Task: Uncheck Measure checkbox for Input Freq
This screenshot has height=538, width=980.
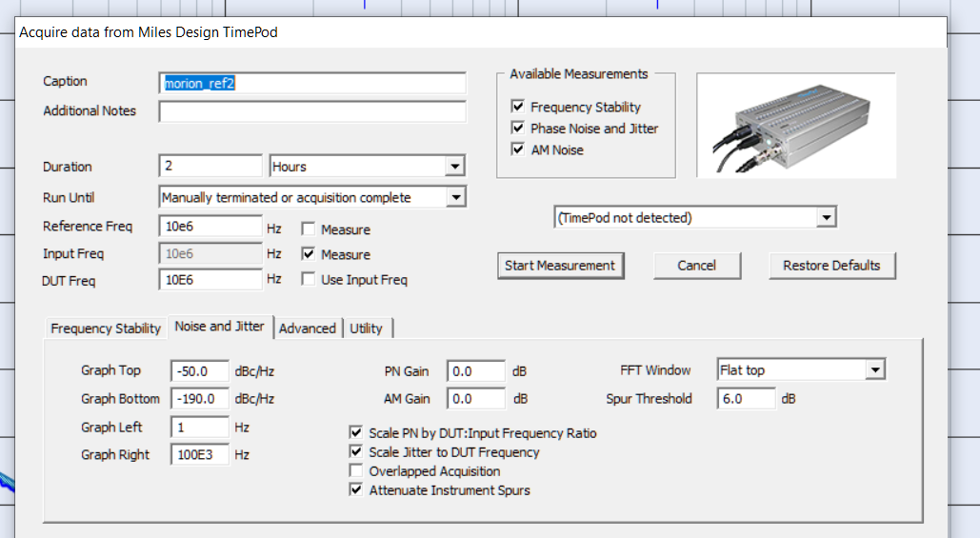Action: pyautogui.click(x=309, y=253)
